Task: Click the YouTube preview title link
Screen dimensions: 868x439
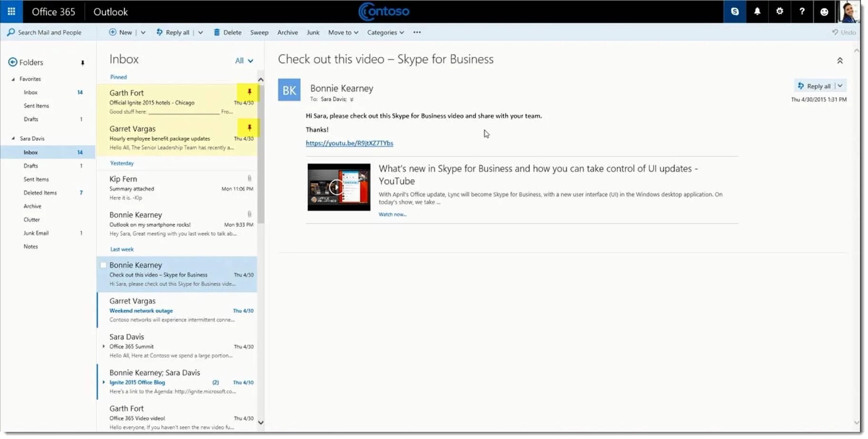Action: coord(538,175)
